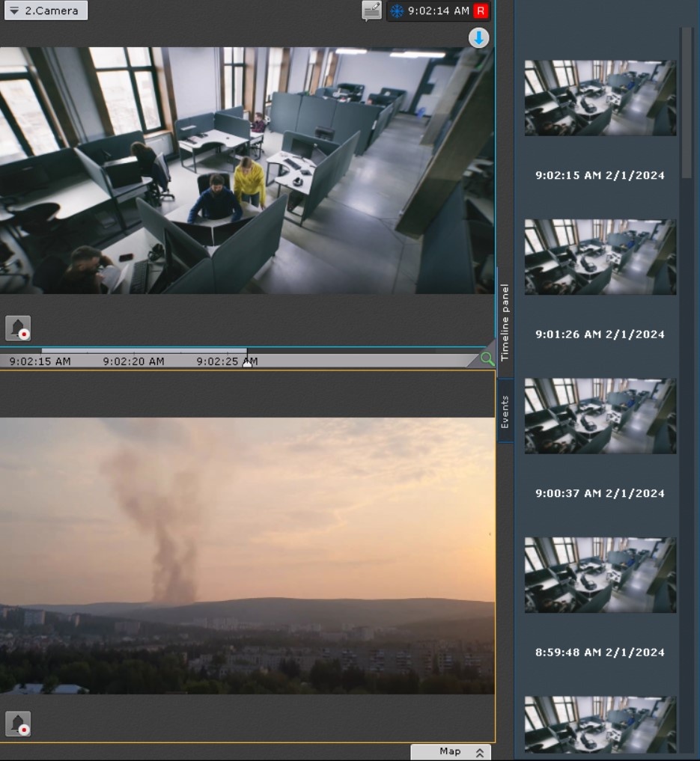The image size is (700, 761).
Task: Click alarm bell icon under office camera
Action: 18,328
